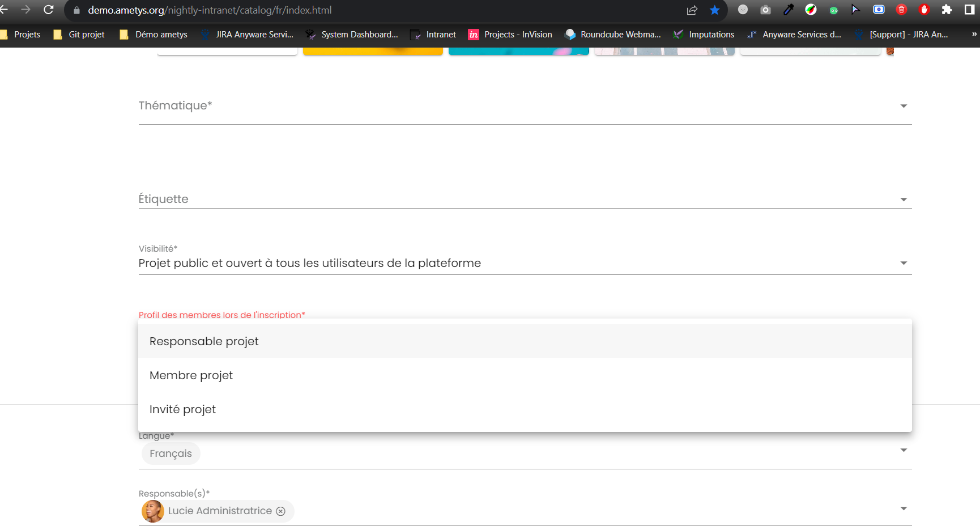Reload the page with the refresh icon
Screen dimensions: 980x530
point(49,10)
